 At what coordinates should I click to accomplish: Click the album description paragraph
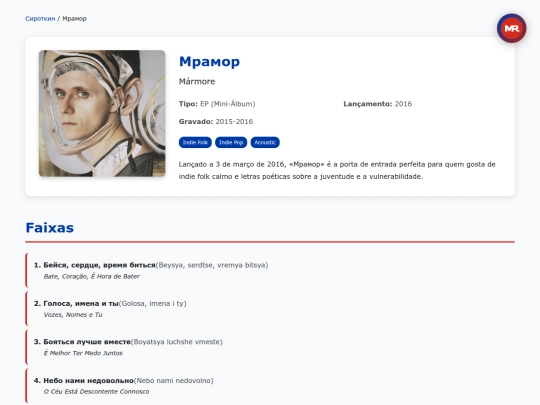pyautogui.click(x=337, y=170)
